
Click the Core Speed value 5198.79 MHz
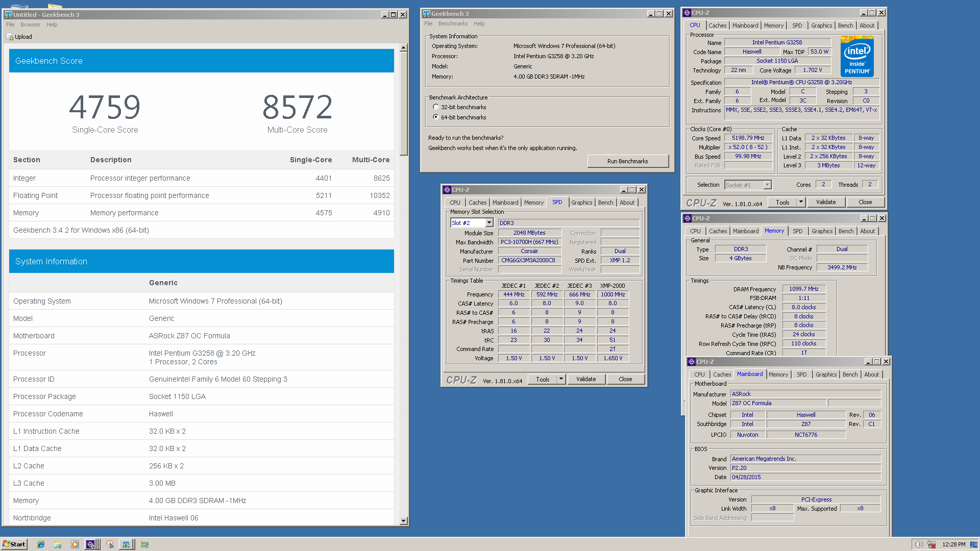748,138
